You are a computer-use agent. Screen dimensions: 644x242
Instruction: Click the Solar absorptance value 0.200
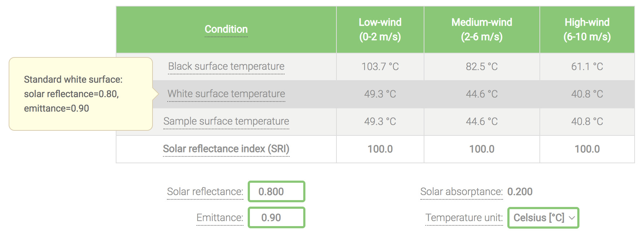(x=520, y=191)
